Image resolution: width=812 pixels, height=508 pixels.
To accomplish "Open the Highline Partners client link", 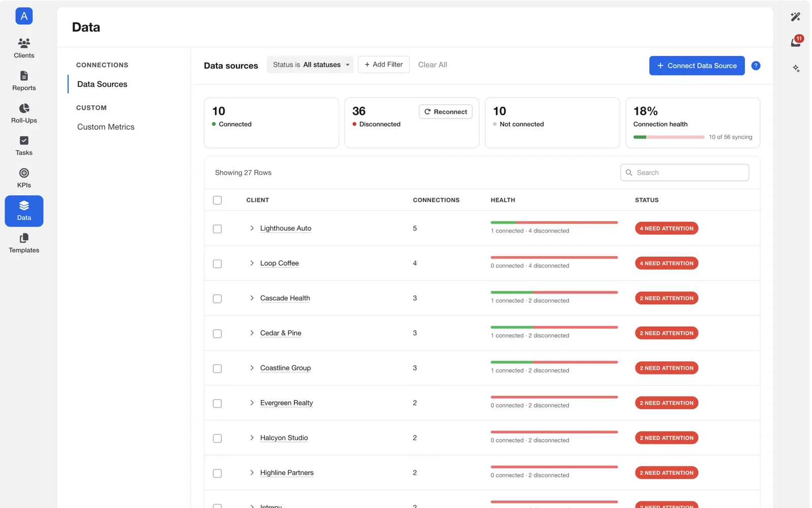I will pos(287,473).
